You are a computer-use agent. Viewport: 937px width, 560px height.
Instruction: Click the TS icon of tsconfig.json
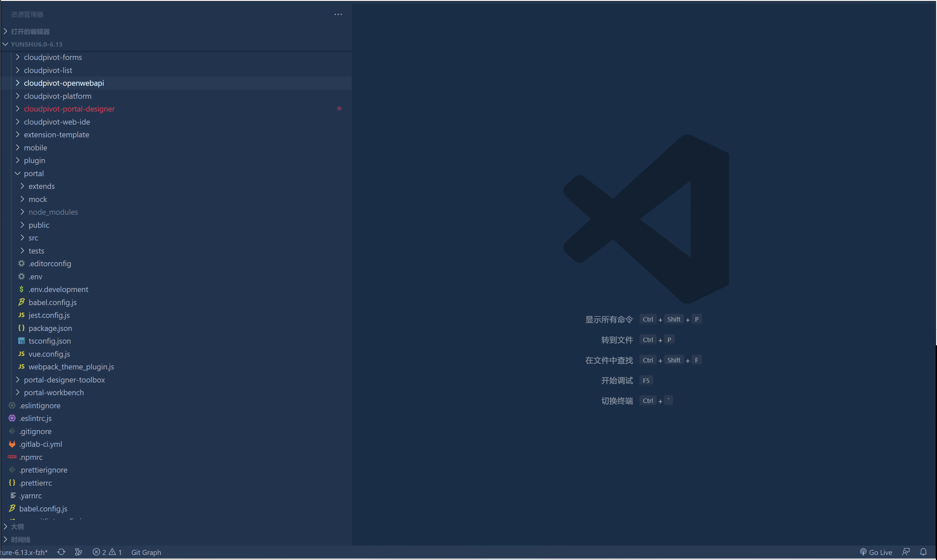(x=21, y=341)
